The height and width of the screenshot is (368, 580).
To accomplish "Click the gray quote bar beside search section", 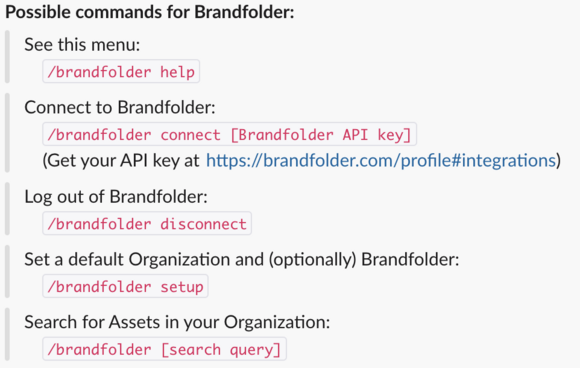I will pyautogui.click(x=7, y=334).
